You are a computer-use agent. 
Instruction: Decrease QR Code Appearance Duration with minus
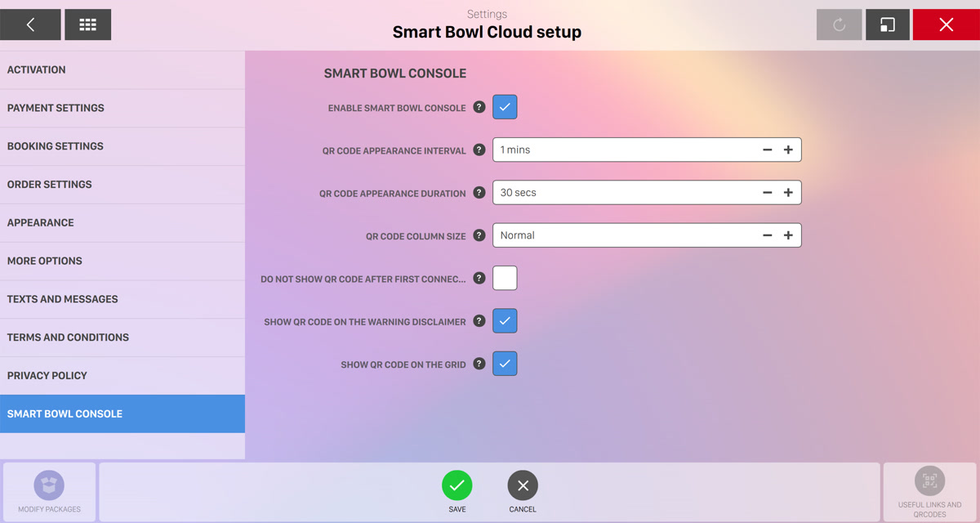click(767, 193)
